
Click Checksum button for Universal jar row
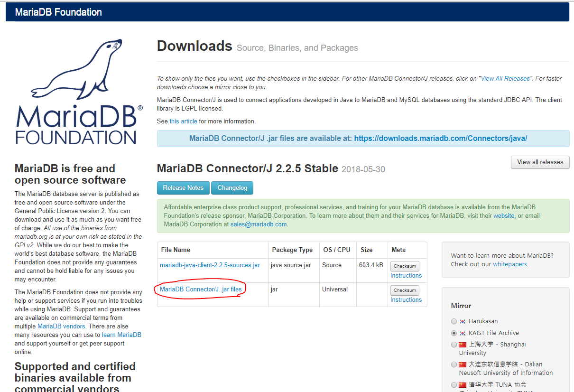coord(405,290)
